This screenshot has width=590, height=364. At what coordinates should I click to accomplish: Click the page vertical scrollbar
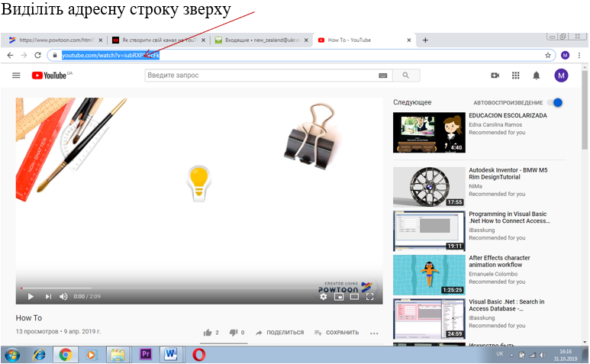click(x=585, y=110)
